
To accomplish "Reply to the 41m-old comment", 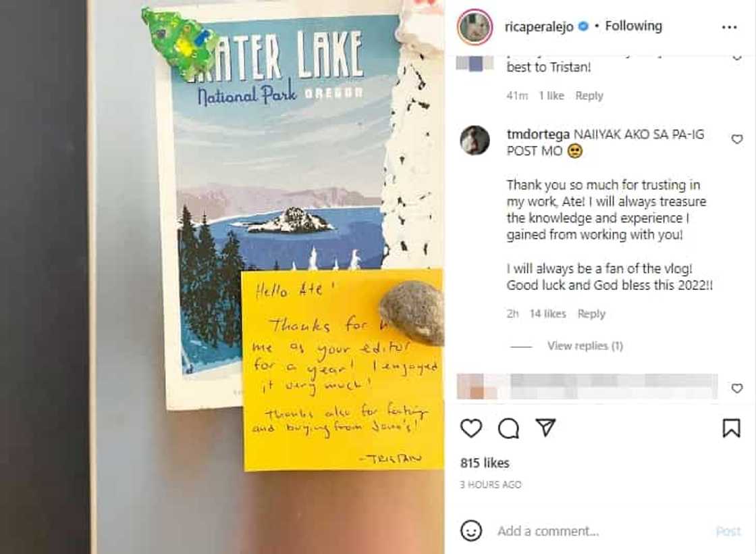I will [589, 95].
